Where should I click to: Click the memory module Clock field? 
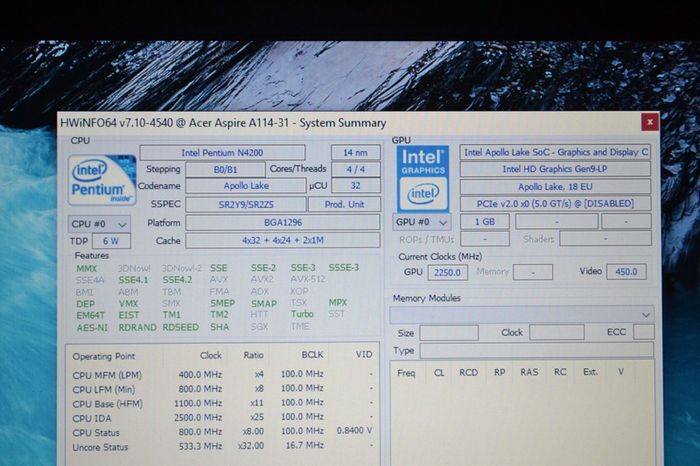(x=557, y=333)
